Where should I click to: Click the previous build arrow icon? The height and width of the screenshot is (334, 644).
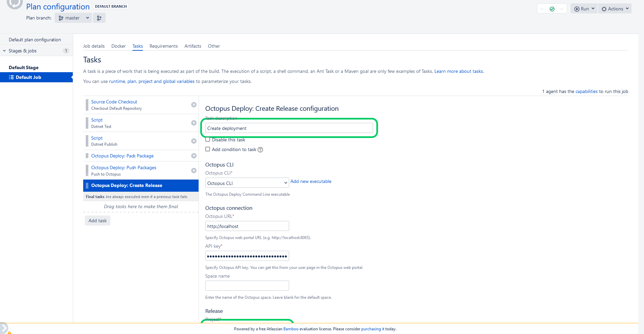click(x=543, y=9)
